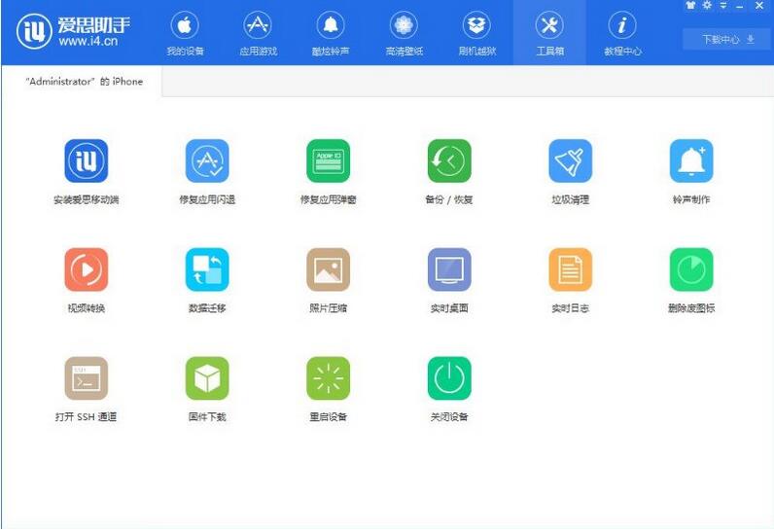This screenshot has height=532, width=774.
Task: Go to 刷机越狱 flash and jailbreak tab
Action: 475,34
